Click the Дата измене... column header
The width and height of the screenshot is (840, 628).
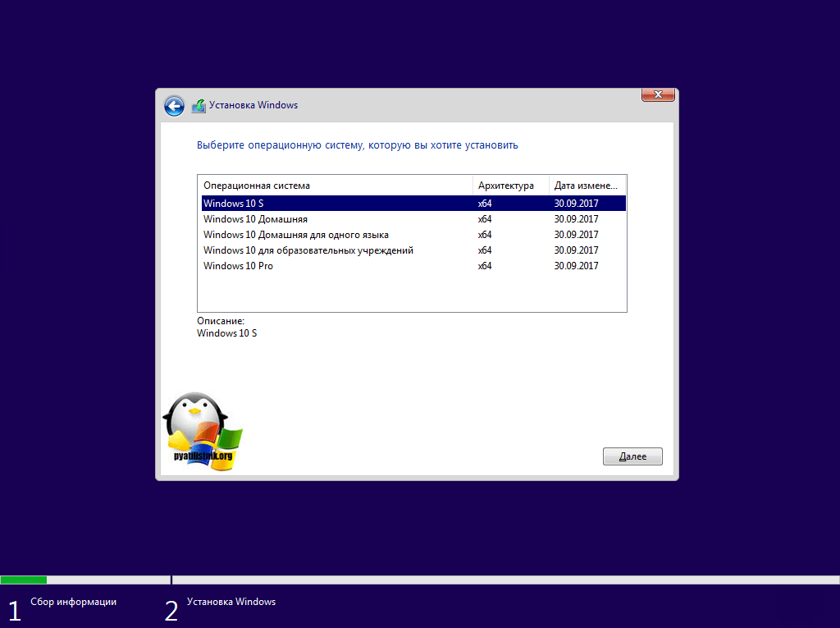(587, 186)
